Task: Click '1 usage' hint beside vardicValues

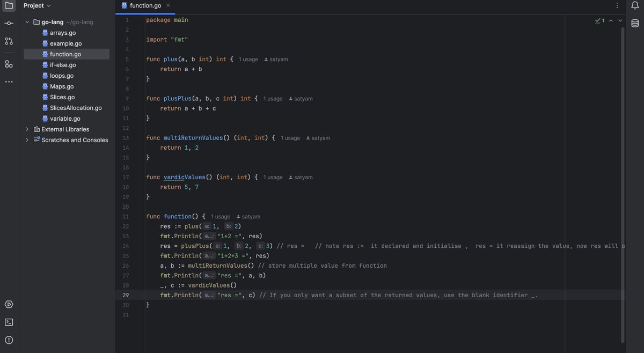Action: click(x=273, y=177)
